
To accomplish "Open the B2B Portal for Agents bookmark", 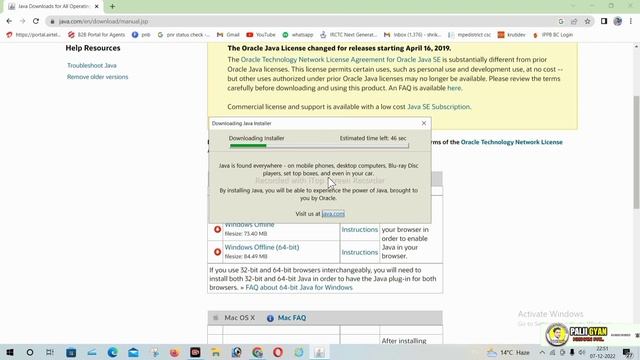I will [97, 35].
